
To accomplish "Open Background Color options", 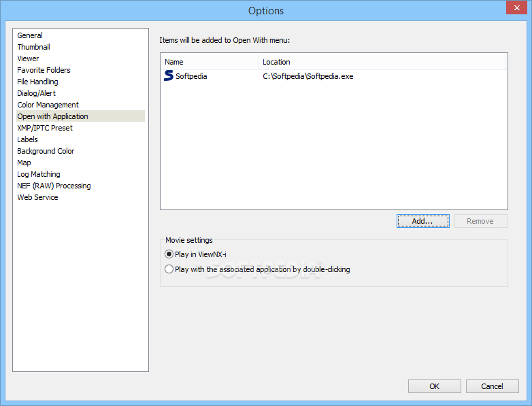I will [46, 150].
